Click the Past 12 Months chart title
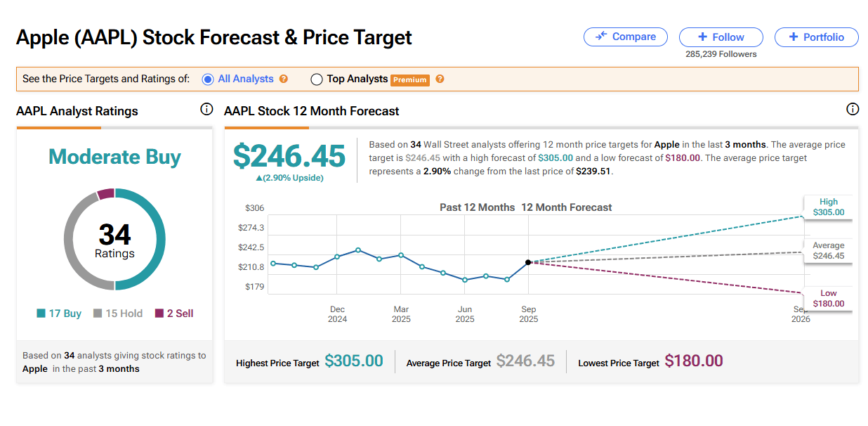Viewport: 868px width, 426px height. (478, 207)
